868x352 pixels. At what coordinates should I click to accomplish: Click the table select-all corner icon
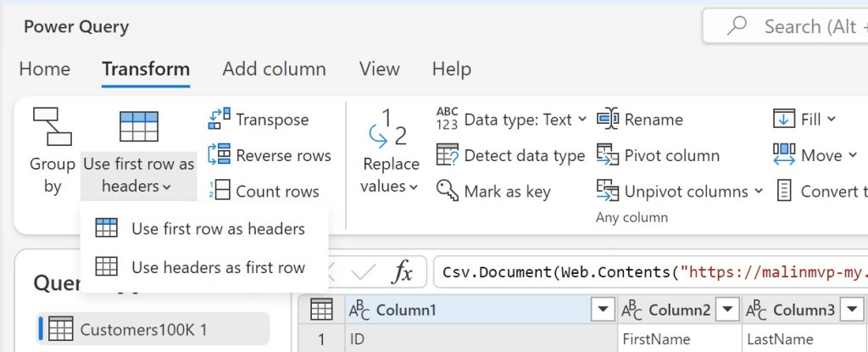321,310
